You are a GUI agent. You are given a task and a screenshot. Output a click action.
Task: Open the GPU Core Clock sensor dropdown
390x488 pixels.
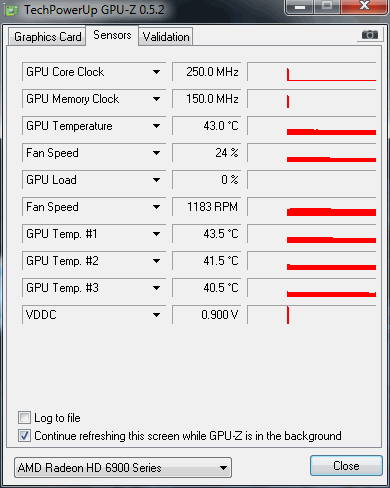[156, 72]
